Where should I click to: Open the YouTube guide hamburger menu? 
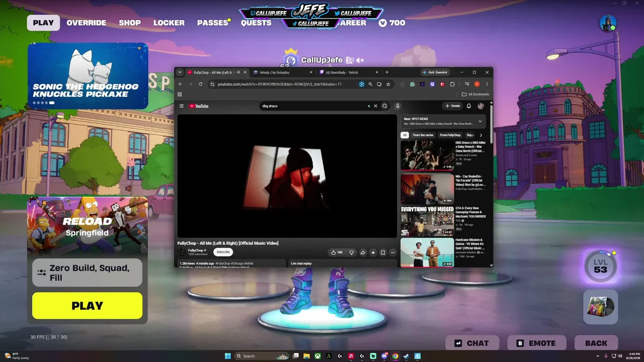click(x=182, y=106)
